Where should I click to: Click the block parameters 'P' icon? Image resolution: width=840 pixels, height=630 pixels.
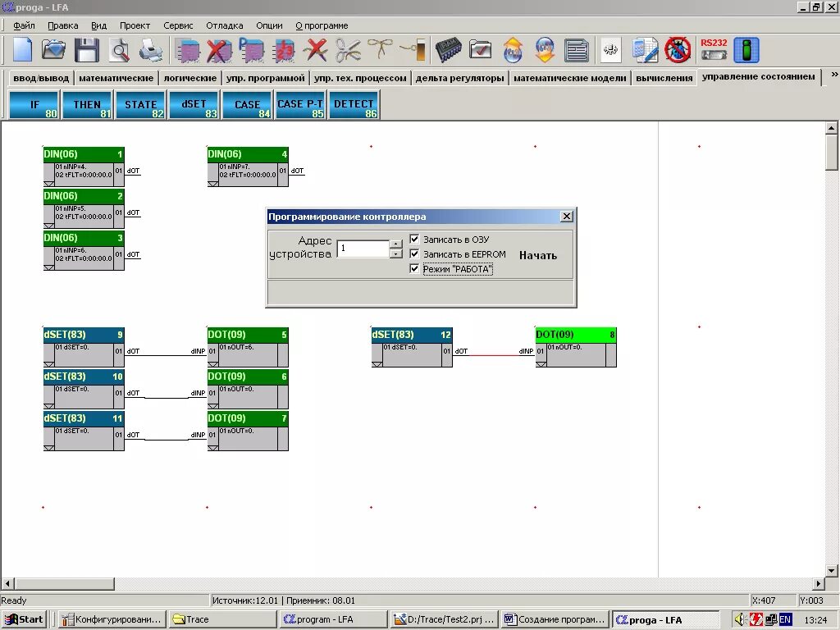[251, 50]
